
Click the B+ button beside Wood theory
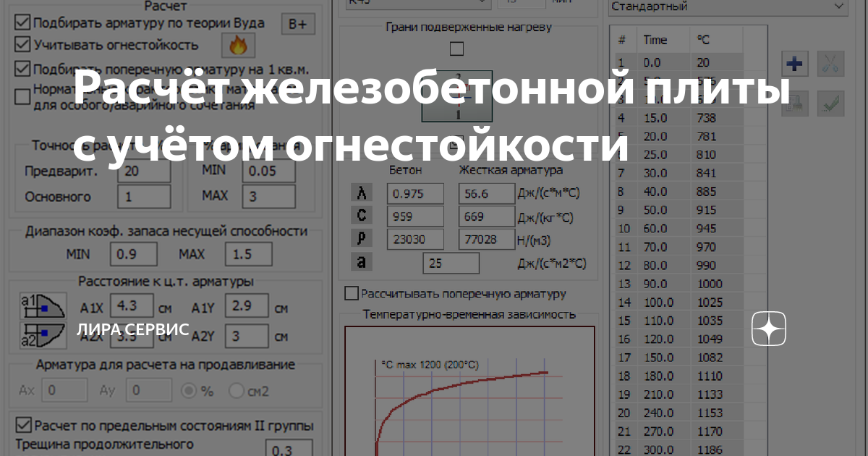pos(297,24)
